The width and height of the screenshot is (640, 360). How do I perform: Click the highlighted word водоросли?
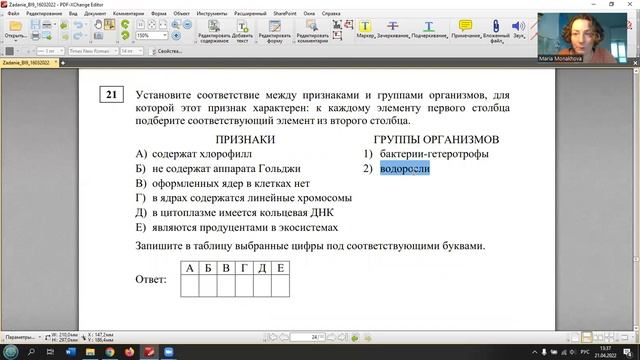coord(405,168)
